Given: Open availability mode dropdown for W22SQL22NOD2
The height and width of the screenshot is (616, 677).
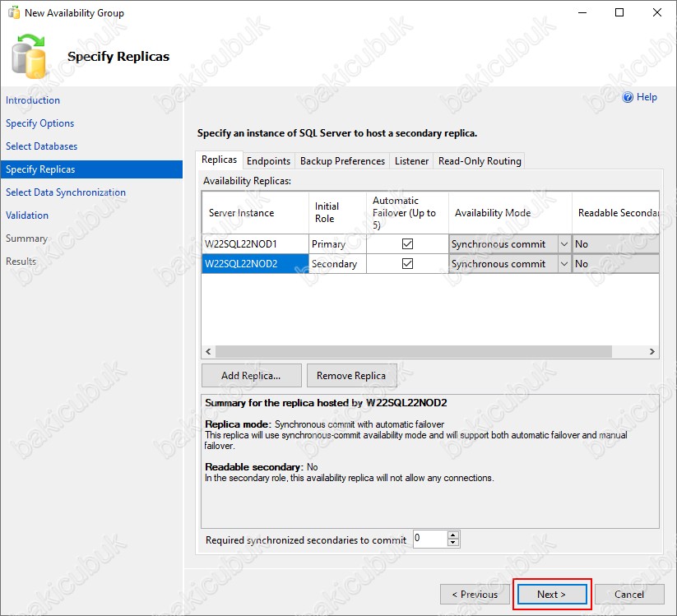Looking at the screenshot, I should (563, 264).
